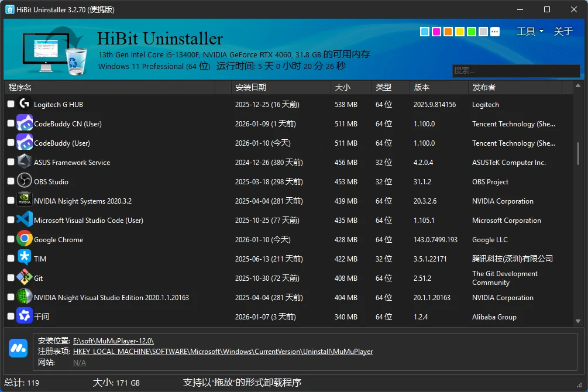Sort by the 安装日期 column header
This screenshot has height=392, width=588.
tap(251, 87)
